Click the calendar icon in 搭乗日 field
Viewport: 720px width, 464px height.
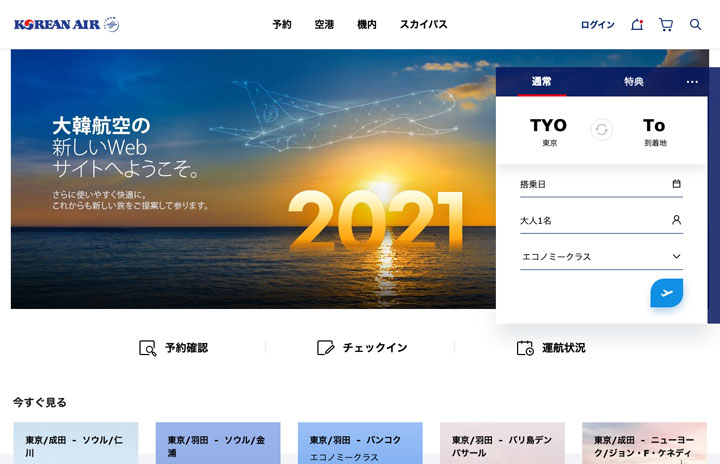[676, 184]
